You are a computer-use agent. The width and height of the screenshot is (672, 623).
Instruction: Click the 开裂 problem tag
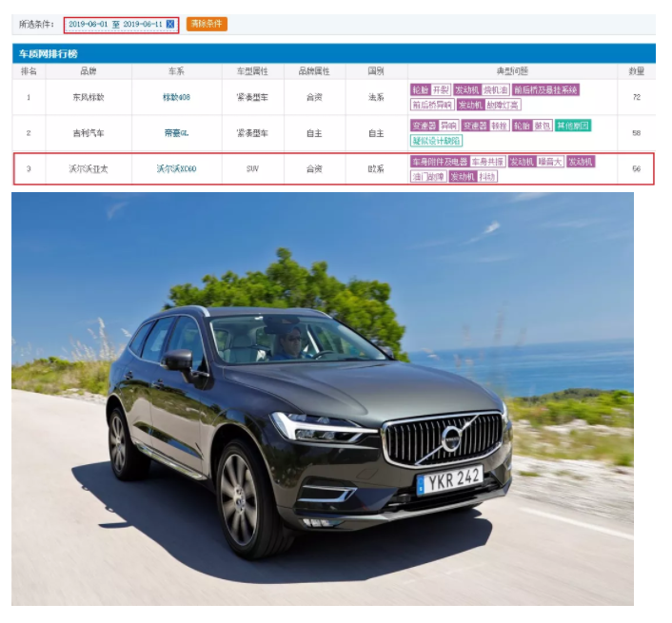coord(441,90)
